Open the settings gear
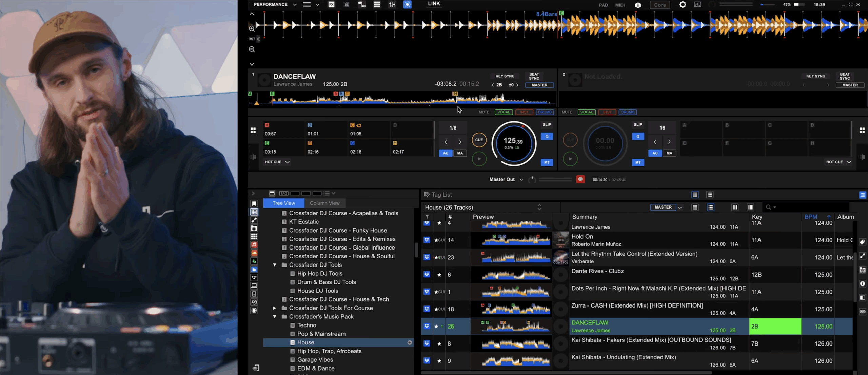Viewport: 868px width, 375px height. pos(682,5)
